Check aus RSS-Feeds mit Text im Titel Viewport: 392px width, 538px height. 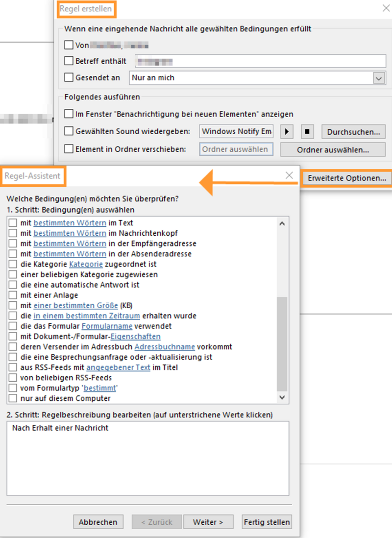(13, 367)
